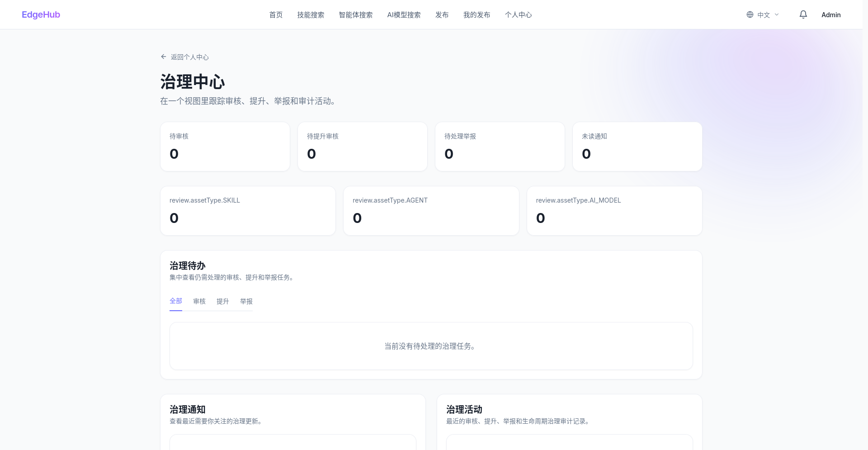Switch to the 审核 tab

point(199,301)
